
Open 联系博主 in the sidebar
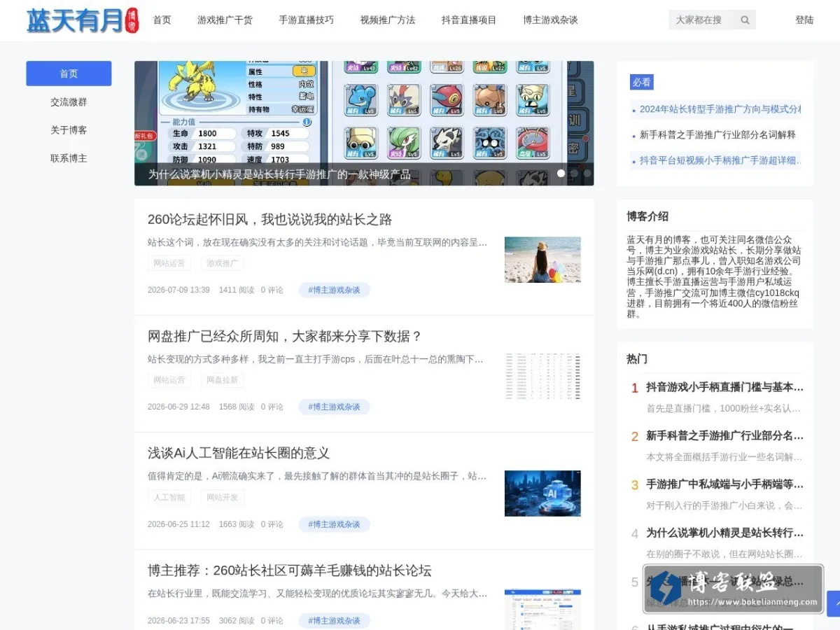coord(69,158)
